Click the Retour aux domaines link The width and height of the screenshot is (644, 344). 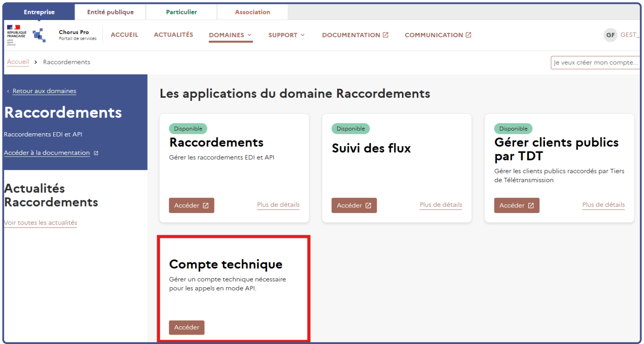44,91
